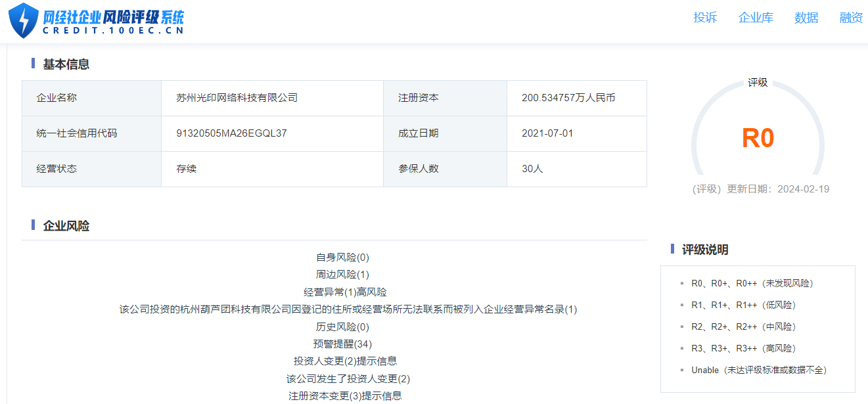Click the founding date 2021-07-01
Viewport: 868px width, 404px height.
[547, 133]
